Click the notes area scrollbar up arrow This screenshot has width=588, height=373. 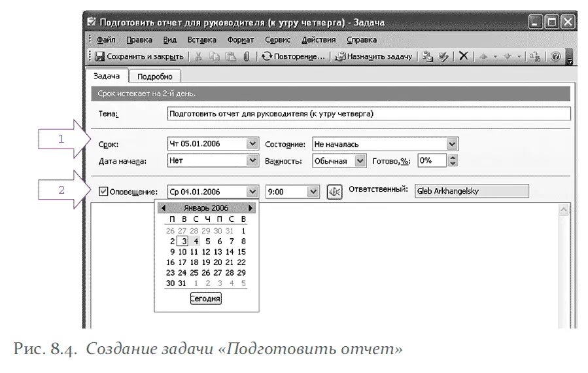[564, 209]
